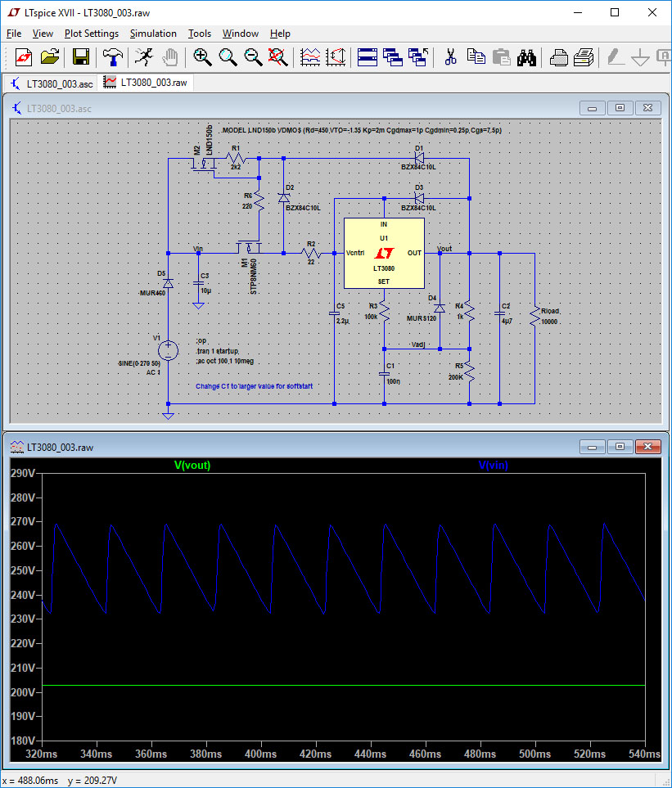Click the softstart comment text in schematic
This screenshot has height=788, width=672.
pyautogui.click(x=254, y=386)
